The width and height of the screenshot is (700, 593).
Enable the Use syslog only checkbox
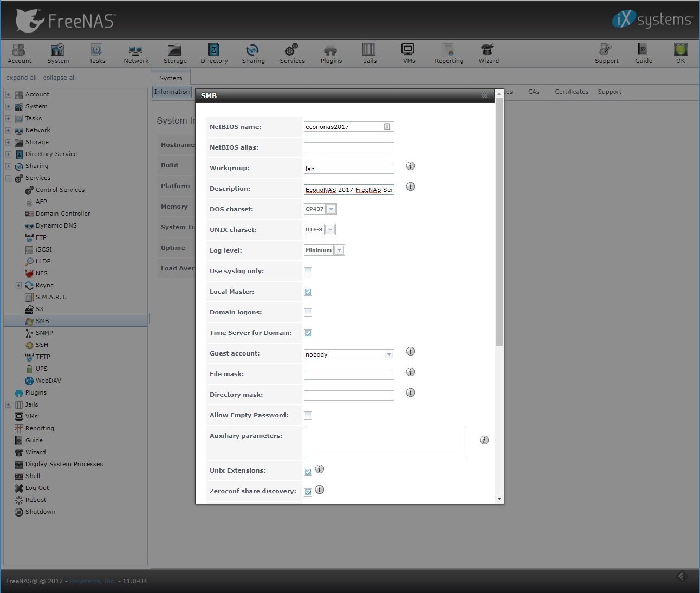(308, 271)
